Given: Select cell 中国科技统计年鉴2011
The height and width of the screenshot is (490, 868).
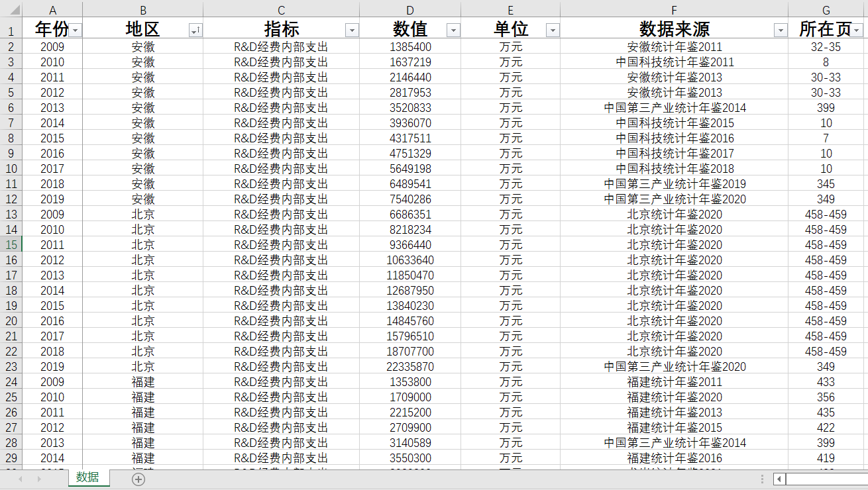Looking at the screenshot, I should point(674,62).
